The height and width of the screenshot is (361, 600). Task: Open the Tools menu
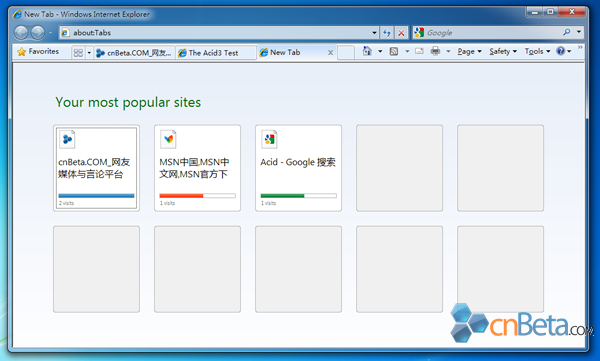537,51
